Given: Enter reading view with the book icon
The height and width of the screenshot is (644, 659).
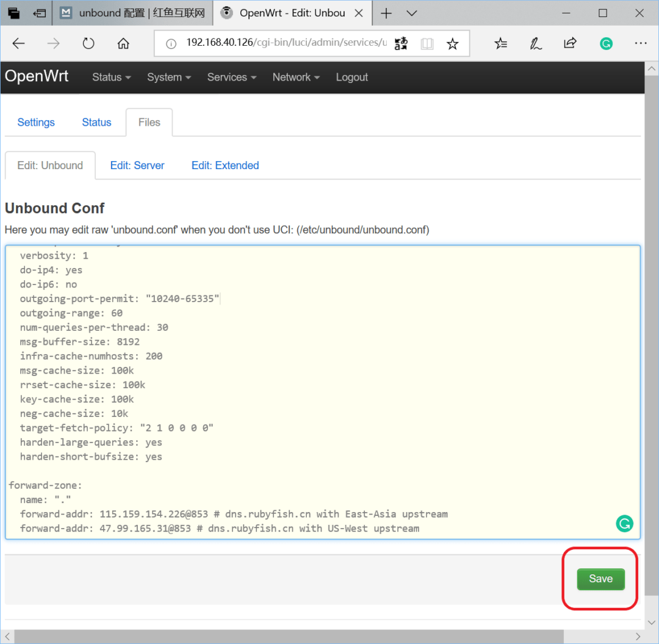Looking at the screenshot, I should tap(427, 43).
